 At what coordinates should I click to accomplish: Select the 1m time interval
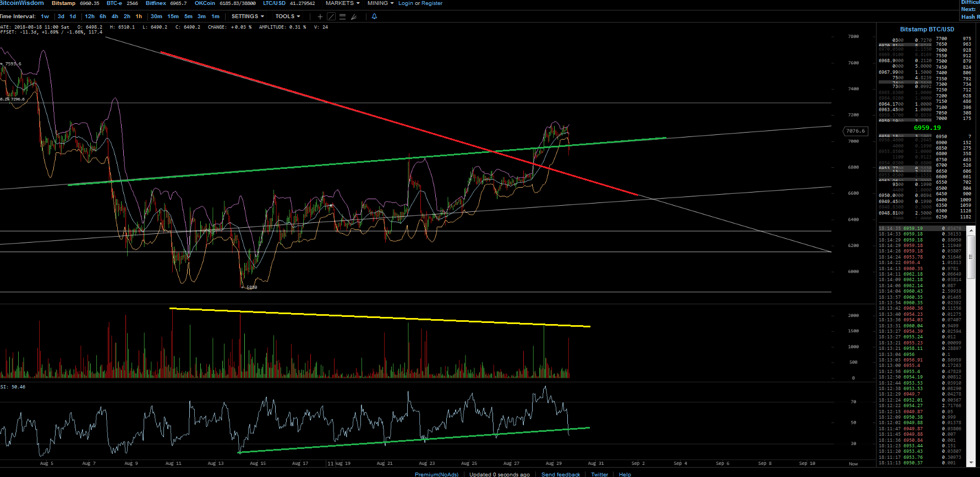tap(215, 17)
